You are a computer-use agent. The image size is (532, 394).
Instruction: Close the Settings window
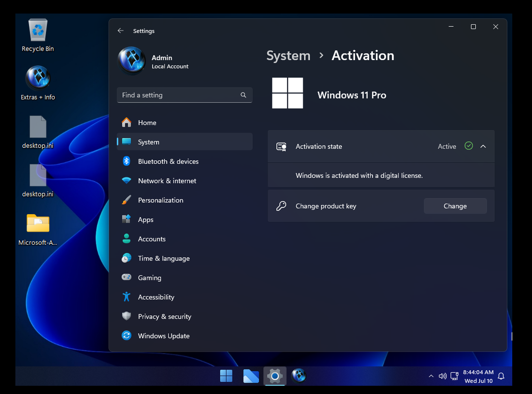click(x=496, y=27)
